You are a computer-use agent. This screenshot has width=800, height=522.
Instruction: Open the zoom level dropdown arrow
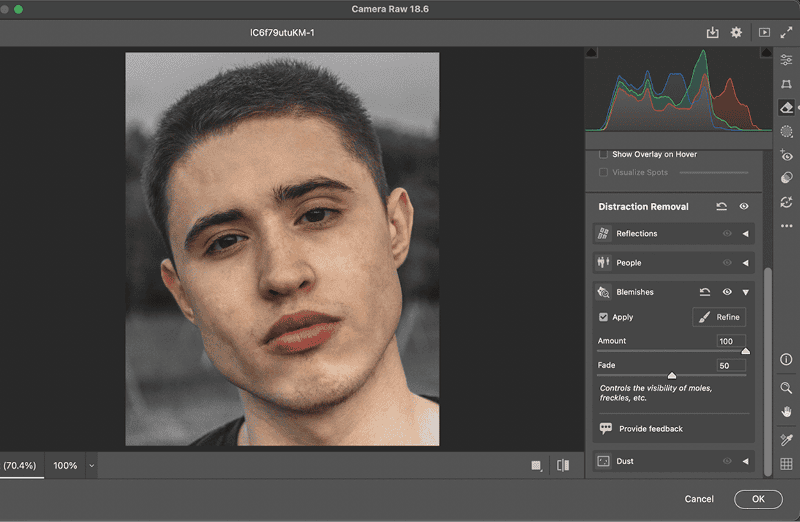(91, 465)
